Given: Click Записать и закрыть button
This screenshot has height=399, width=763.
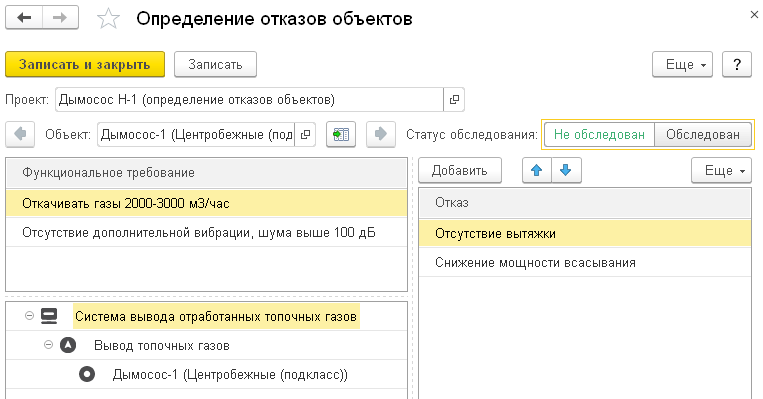Looking at the screenshot, I should pyautogui.click(x=85, y=64).
